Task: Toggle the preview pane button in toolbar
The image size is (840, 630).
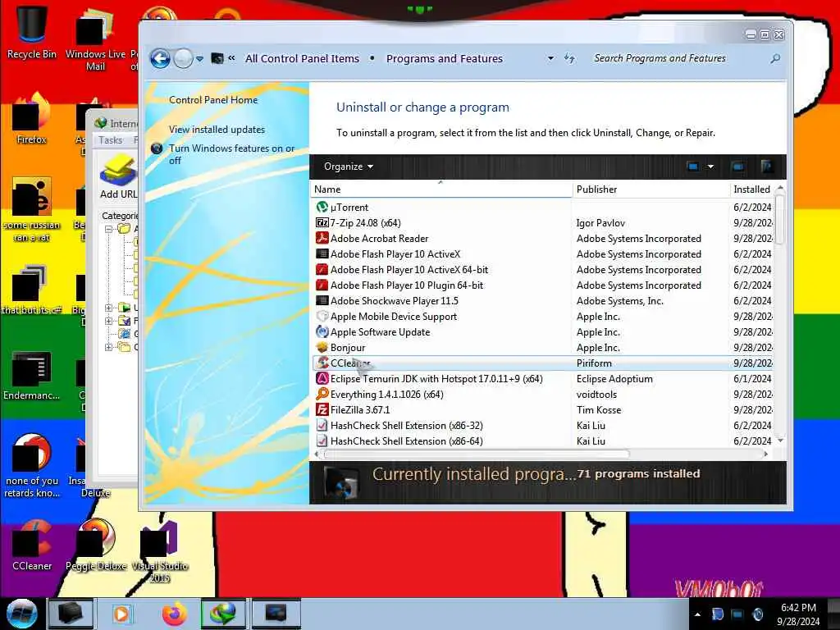Action: pyautogui.click(x=738, y=167)
